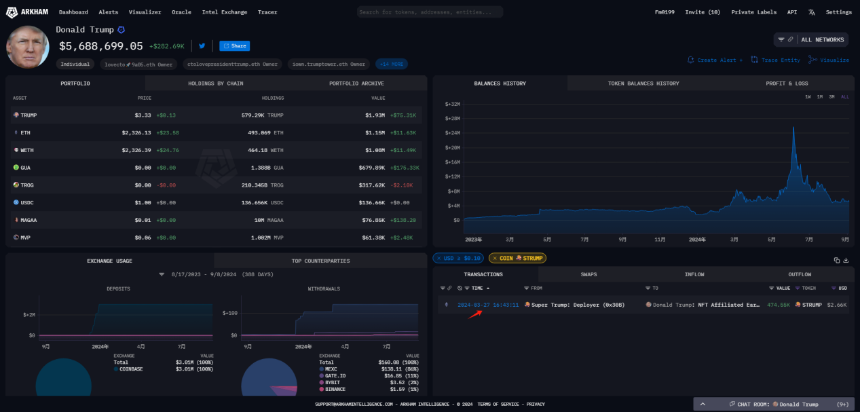Click the WETH token icon
The width and height of the screenshot is (860, 412).
(x=15, y=150)
